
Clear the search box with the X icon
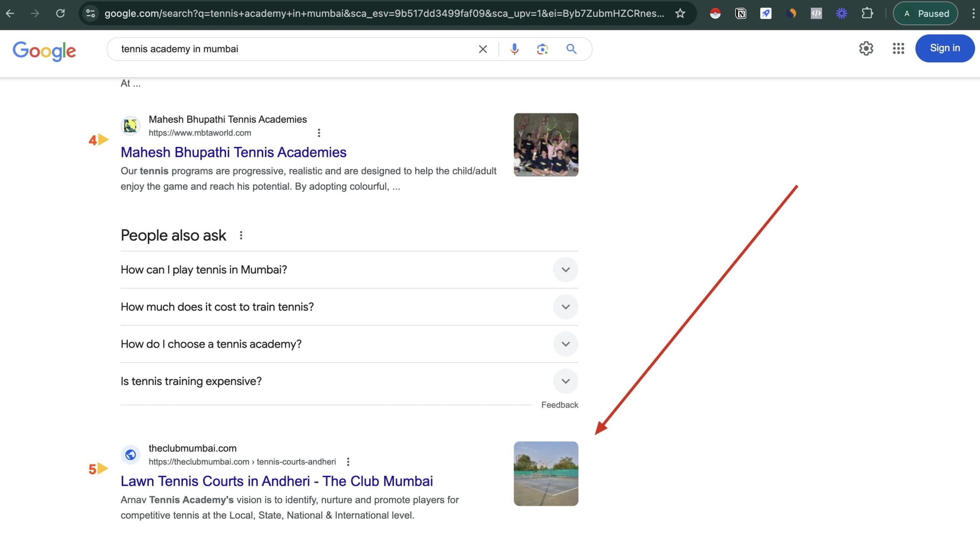(x=483, y=49)
